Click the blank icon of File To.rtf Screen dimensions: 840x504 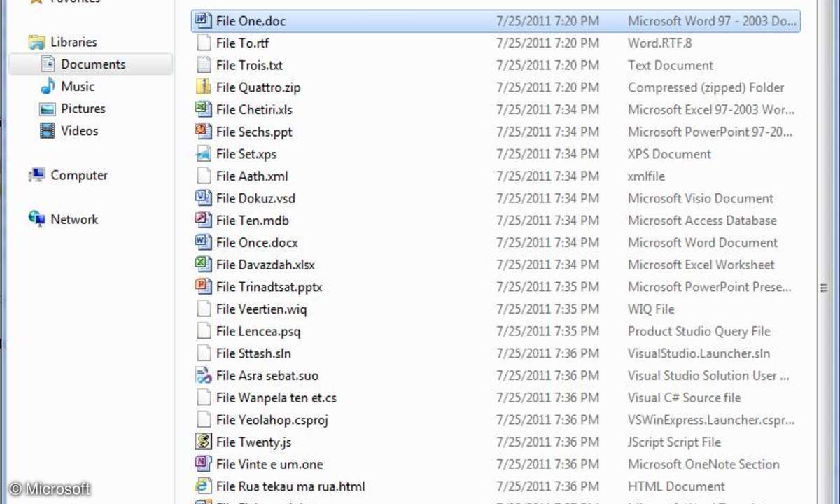click(x=203, y=43)
